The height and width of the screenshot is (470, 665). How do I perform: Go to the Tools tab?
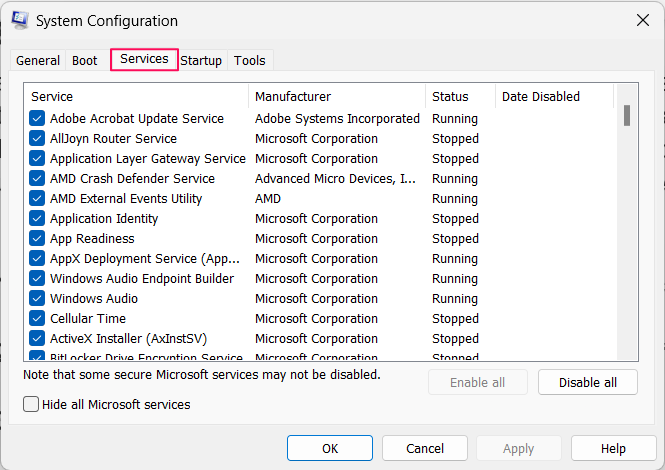tap(250, 60)
